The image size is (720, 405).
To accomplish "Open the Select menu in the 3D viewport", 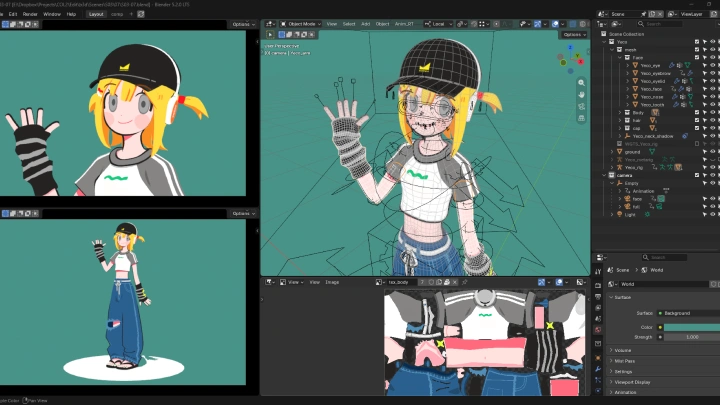I will 349,24.
